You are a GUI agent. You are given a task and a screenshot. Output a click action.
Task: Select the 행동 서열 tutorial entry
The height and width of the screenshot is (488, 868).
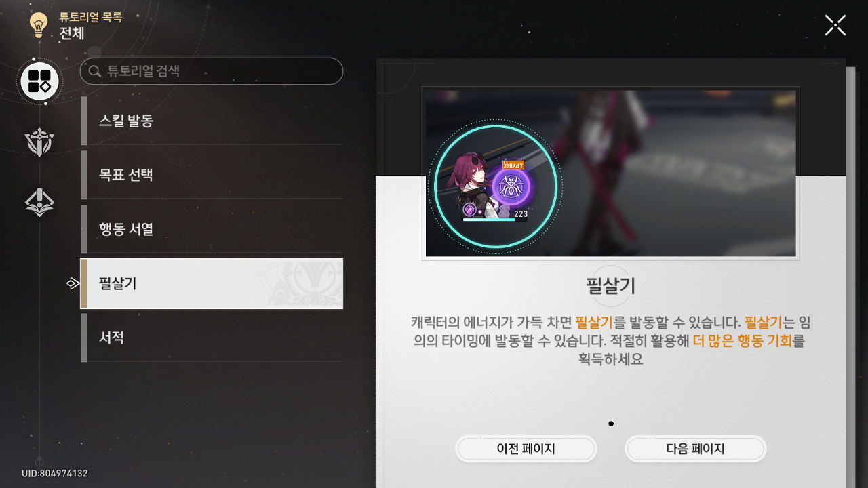[212, 229]
